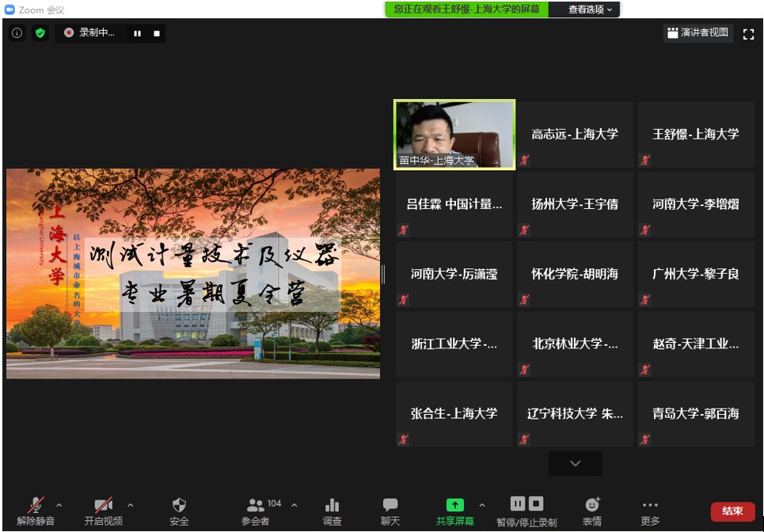The image size is (764, 532).
Task: Expand audio options arrow beside microphone
Action: pyautogui.click(x=59, y=505)
